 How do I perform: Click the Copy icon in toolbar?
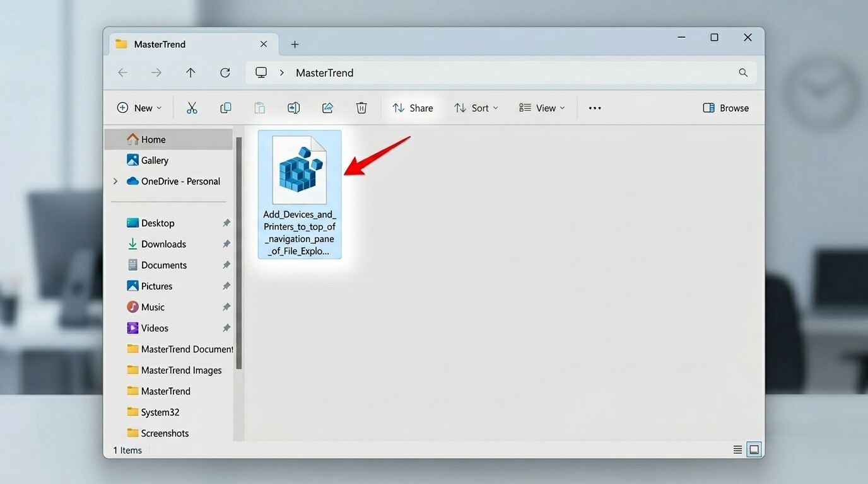[x=225, y=108]
